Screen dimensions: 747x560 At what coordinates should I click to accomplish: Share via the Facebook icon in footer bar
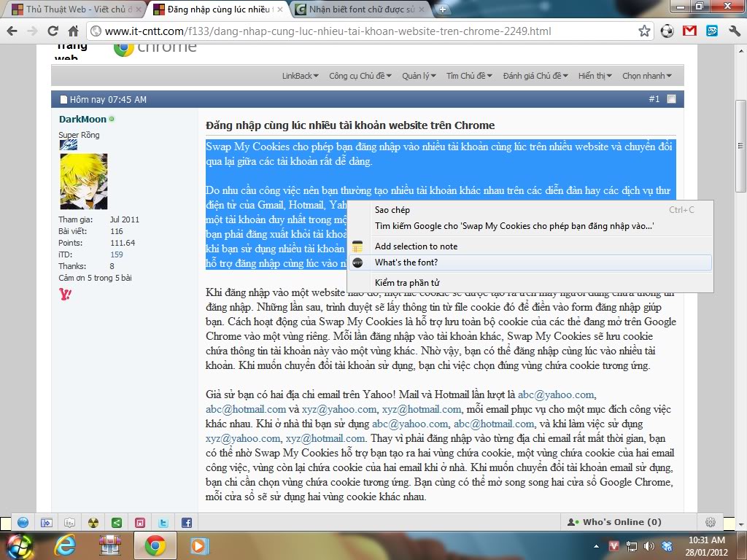[187, 522]
